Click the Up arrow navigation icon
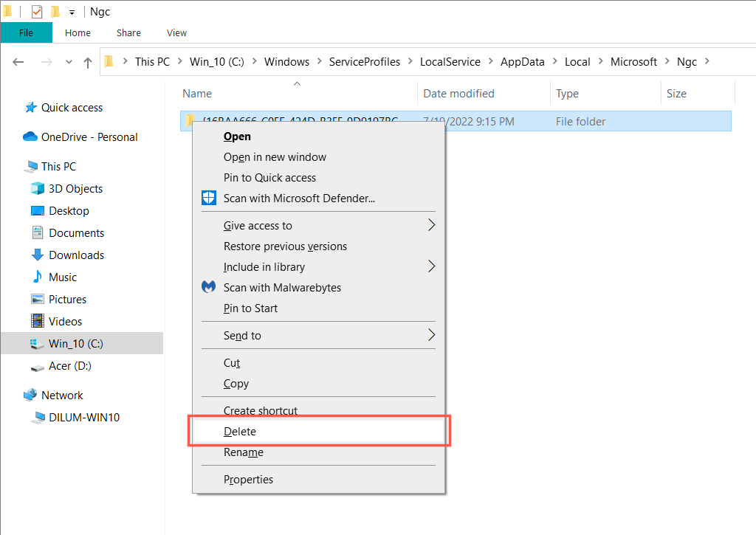 pos(88,63)
